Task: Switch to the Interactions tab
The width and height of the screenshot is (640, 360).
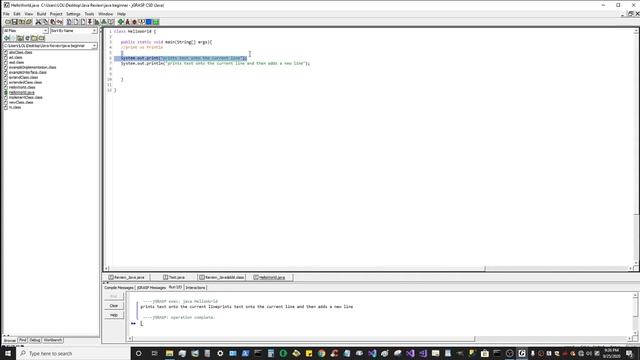Action: 196,288
